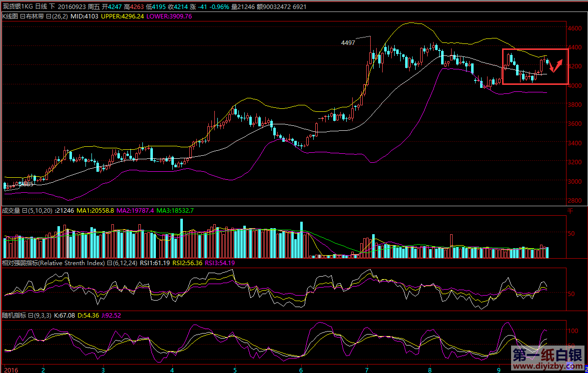Viewport: 588px width, 373px height.
Task: Click the 第一纸白银 watermark logo
Action: coord(548,356)
